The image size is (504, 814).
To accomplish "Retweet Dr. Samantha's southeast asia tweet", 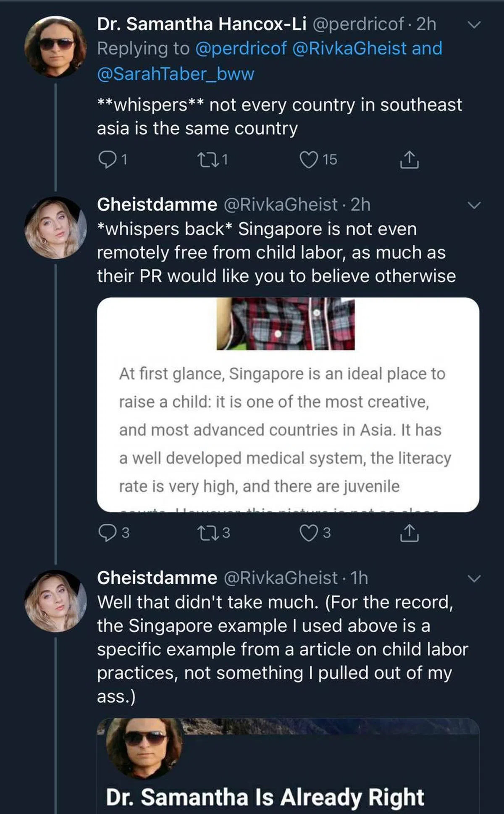I will coord(206,160).
